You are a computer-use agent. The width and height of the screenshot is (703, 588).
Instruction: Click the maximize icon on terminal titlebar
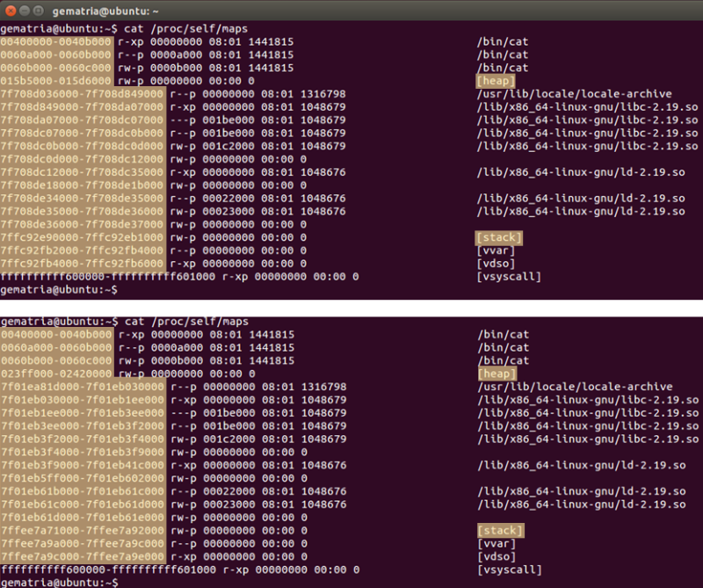(x=37, y=11)
